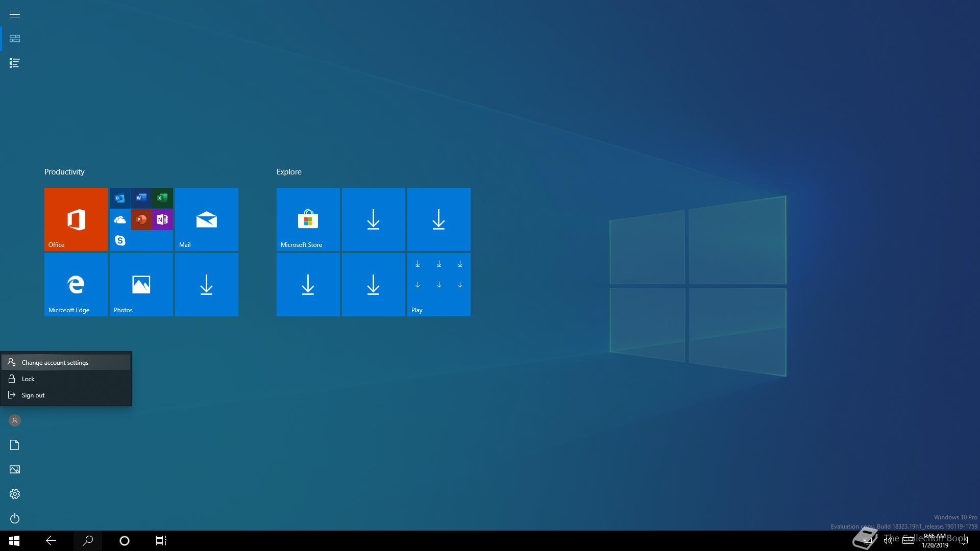The height and width of the screenshot is (551, 980).
Task: Click the taskbar Back arrow
Action: pyautogui.click(x=51, y=541)
